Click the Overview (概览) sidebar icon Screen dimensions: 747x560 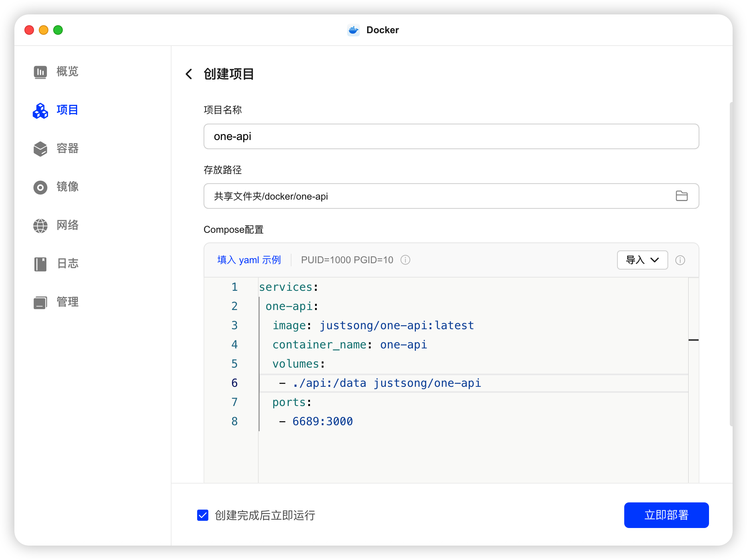tap(40, 72)
